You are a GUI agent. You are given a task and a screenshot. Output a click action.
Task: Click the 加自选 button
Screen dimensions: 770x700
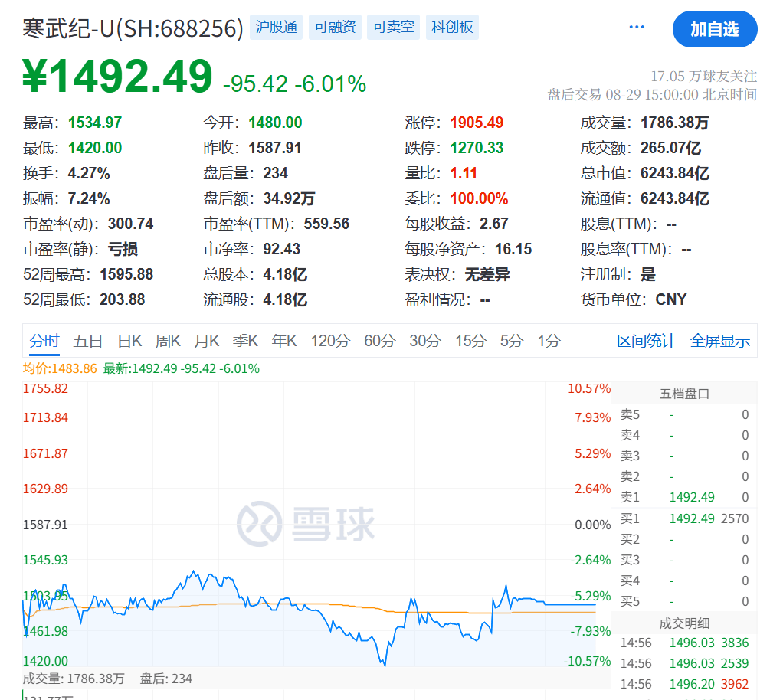tap(714, 29)
